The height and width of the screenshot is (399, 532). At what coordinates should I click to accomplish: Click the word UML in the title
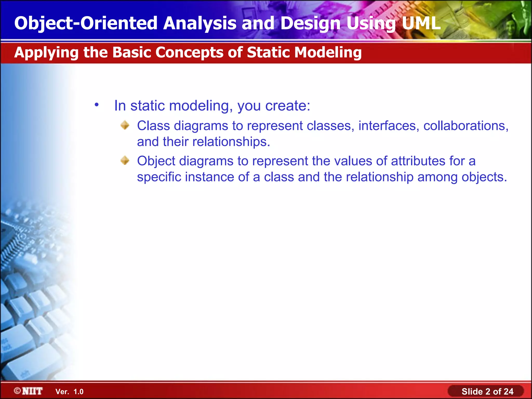(x=421, y=23)
